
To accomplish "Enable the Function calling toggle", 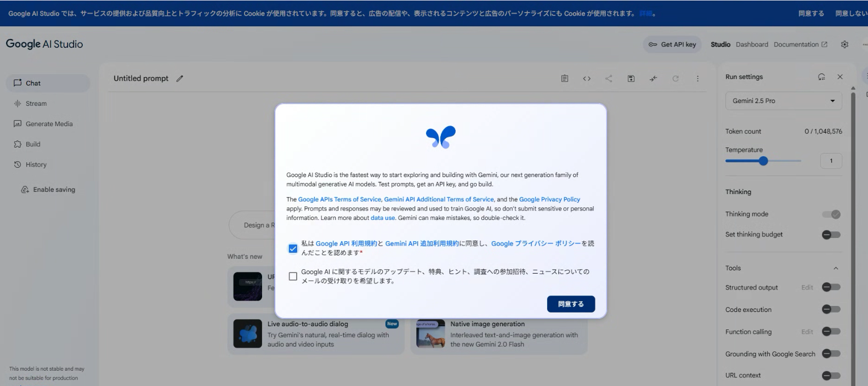I will click(831, 331).
